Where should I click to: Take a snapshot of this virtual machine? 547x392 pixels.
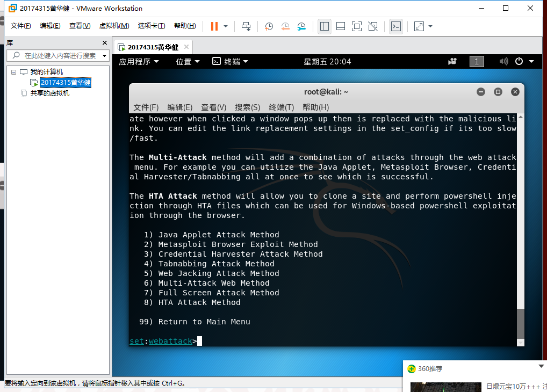[269, 26]
